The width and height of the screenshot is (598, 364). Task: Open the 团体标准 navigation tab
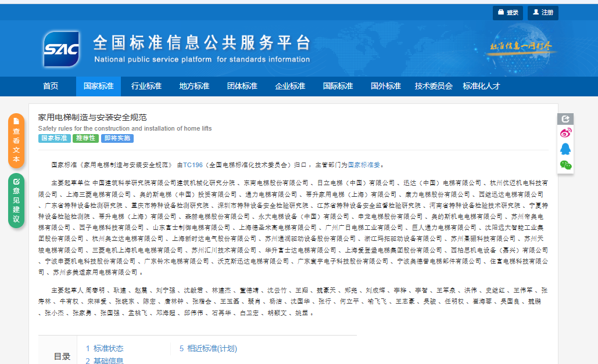click(x=242, y=86)
